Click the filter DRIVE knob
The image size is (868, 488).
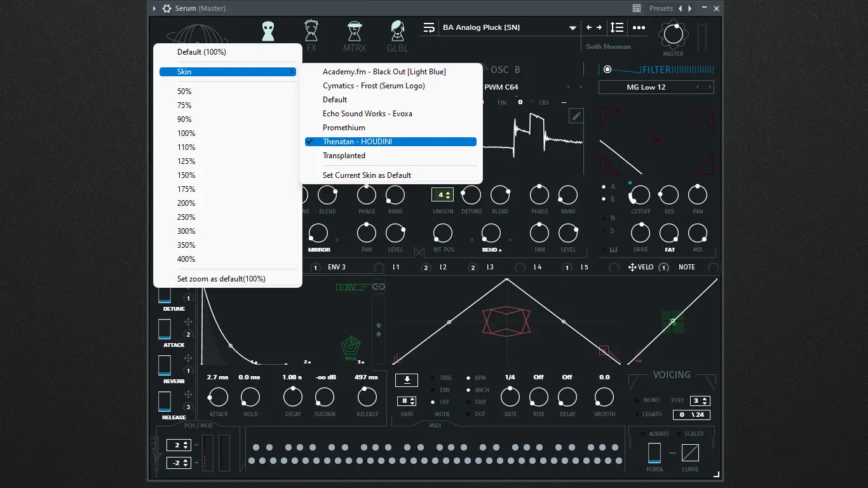[x=641, y=233]
